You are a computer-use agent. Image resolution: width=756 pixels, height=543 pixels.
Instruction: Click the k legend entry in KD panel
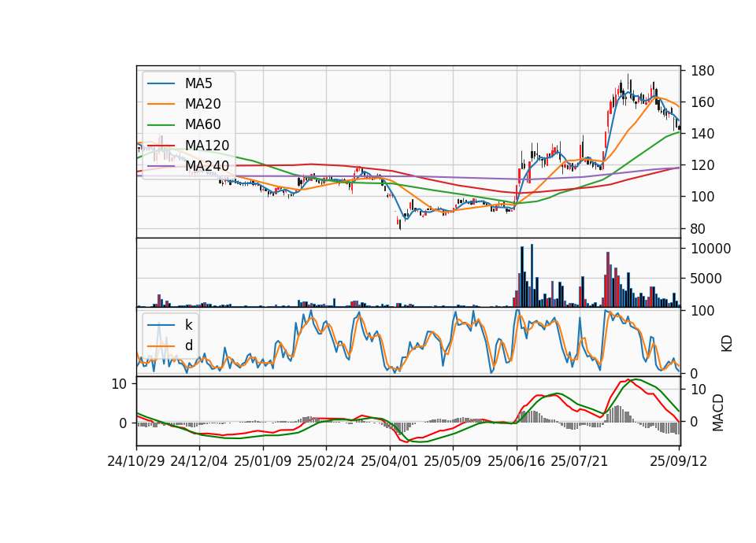[x=170, y=325]
